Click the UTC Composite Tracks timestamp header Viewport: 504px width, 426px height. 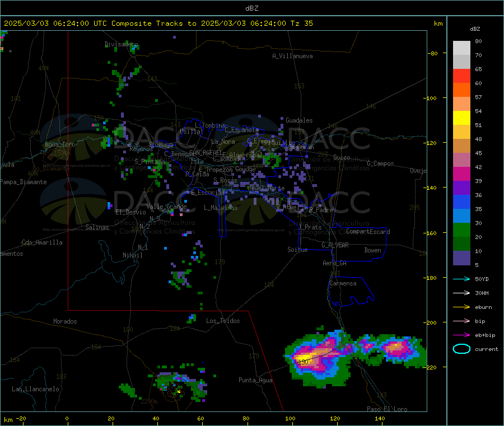158,24
